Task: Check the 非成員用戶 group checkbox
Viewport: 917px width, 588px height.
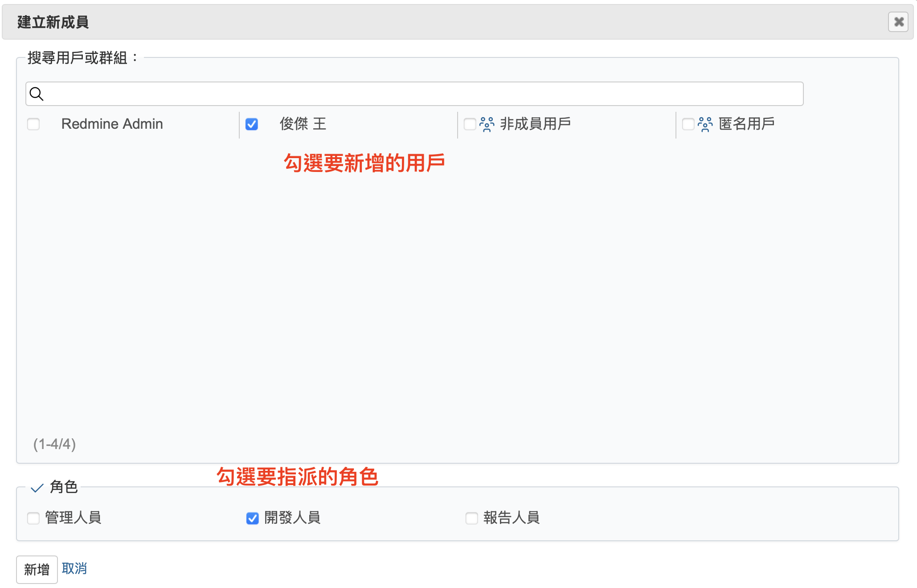Action: pyautogui.click(x=470, y=124)
